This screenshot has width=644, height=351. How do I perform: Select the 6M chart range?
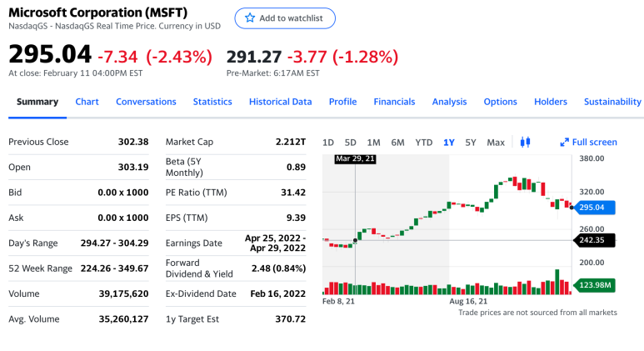point(397,143)
